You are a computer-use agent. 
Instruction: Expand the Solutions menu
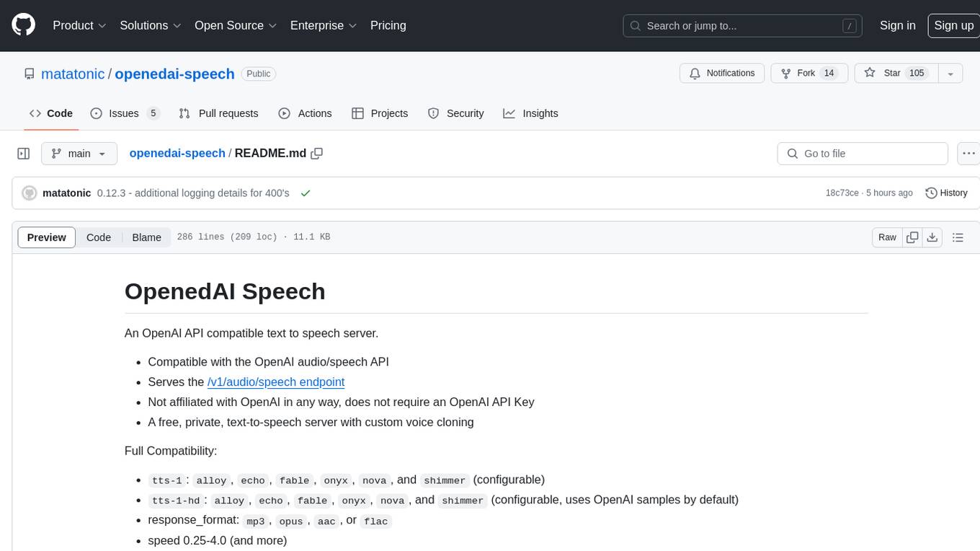(x=151, y=25)
